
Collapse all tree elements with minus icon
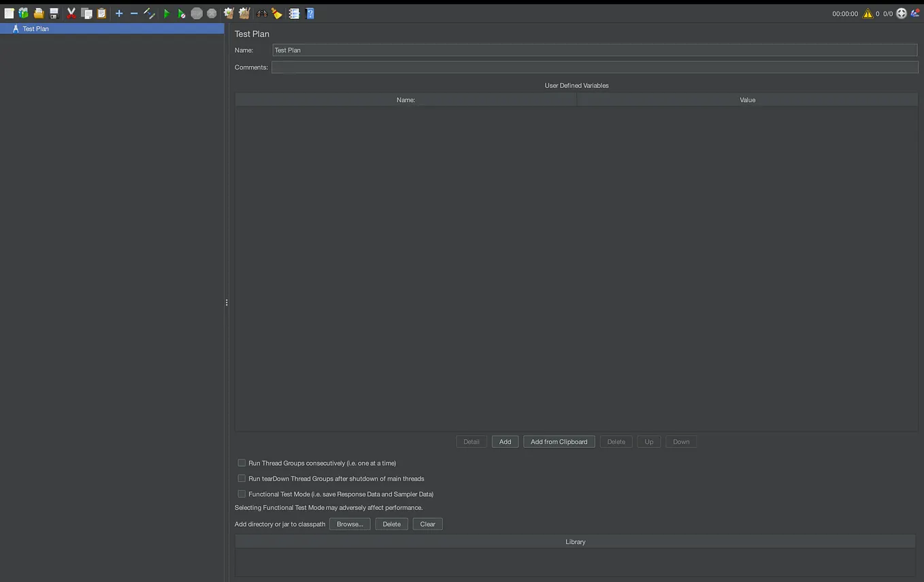click(x=133, y=13)
